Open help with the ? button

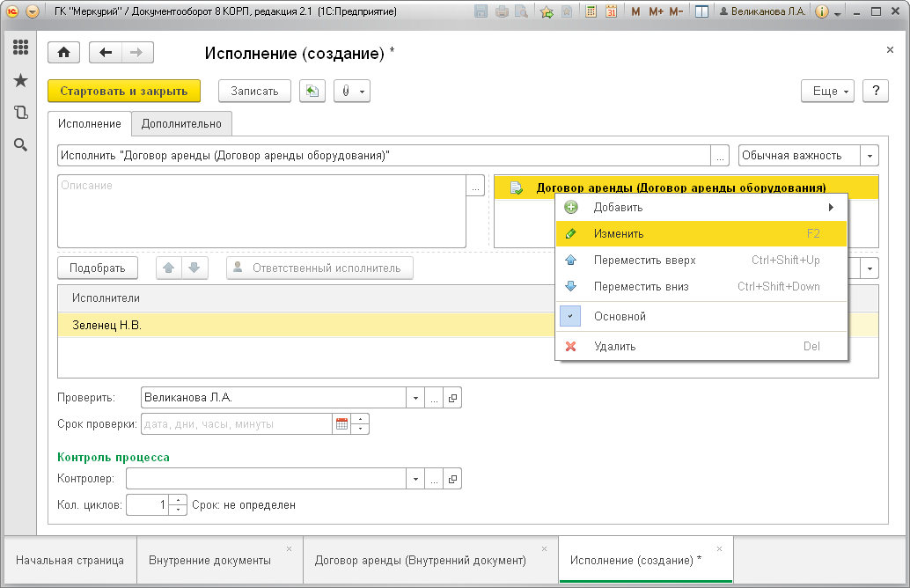click(x=876, y=92)
